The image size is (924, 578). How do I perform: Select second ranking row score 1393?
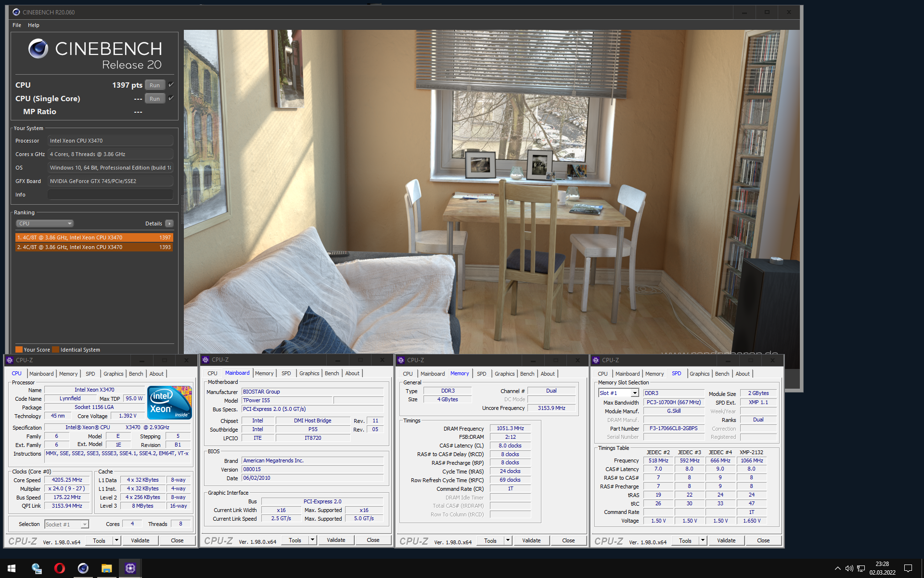[x=94, y=247]
